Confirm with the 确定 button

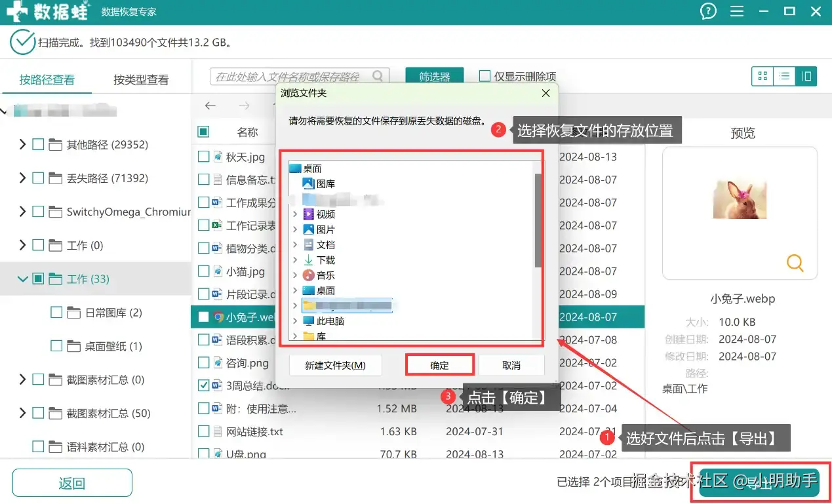coord(439,365)
